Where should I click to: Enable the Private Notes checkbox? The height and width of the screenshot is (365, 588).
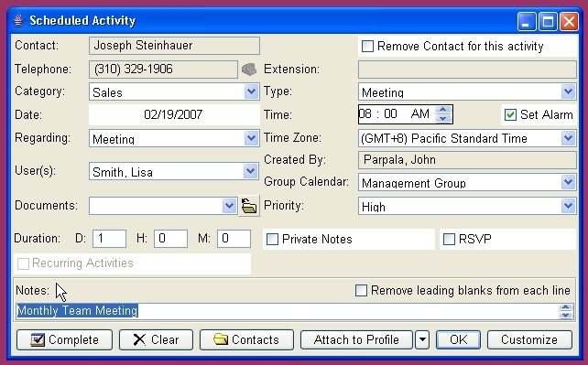(x=272, y=239)
